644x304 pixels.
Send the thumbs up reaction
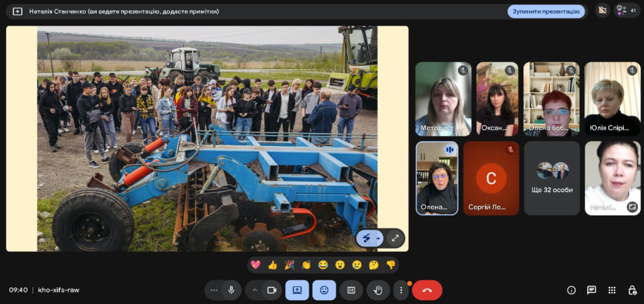point(273,265)
